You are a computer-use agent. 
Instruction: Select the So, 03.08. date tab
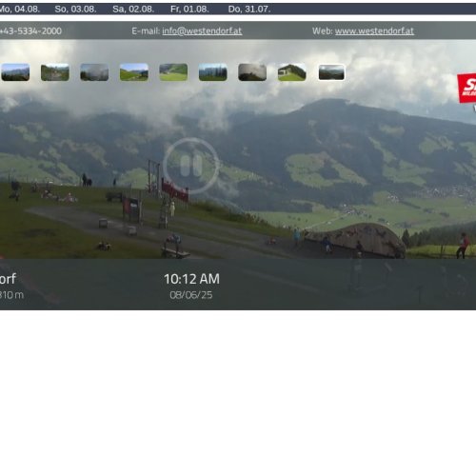(x=75, y=10)
